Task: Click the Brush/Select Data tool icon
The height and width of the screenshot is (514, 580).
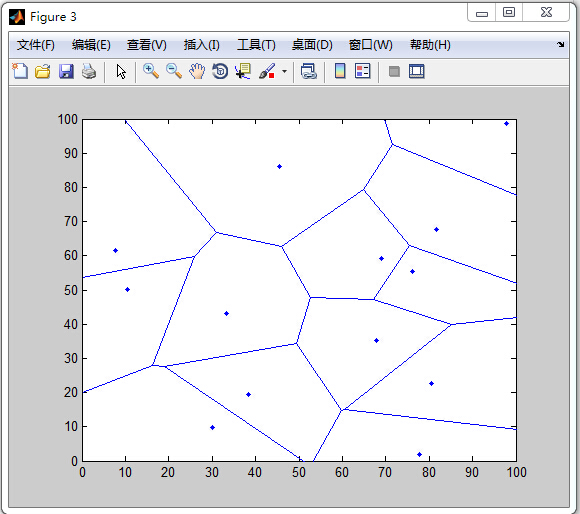Action: click(x=267, y=71)
